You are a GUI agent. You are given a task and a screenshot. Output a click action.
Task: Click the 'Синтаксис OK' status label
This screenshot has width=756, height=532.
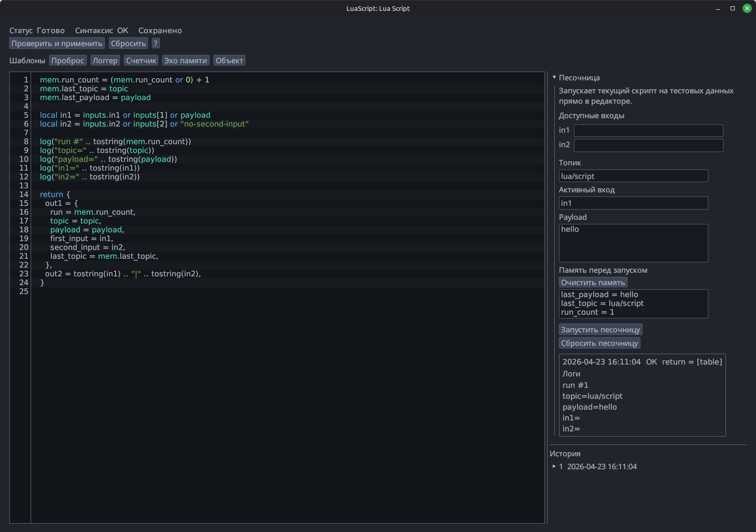[x=102, y=31]
